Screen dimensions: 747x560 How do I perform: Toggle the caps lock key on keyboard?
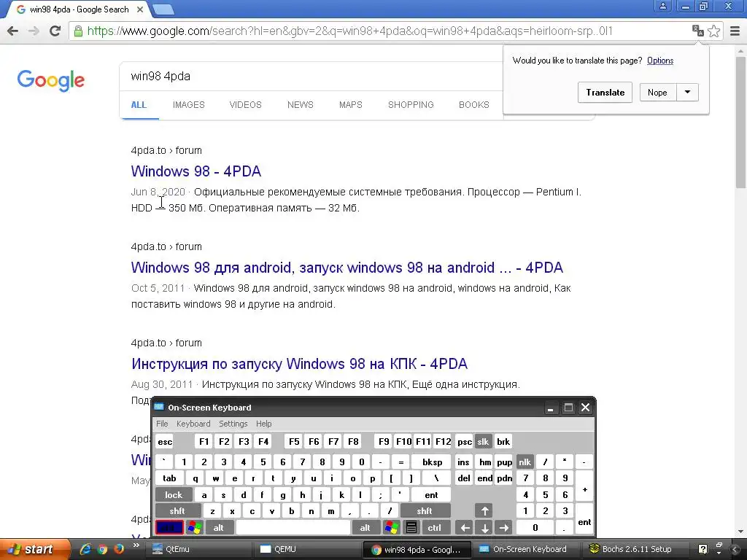click(x=174, y=495)
